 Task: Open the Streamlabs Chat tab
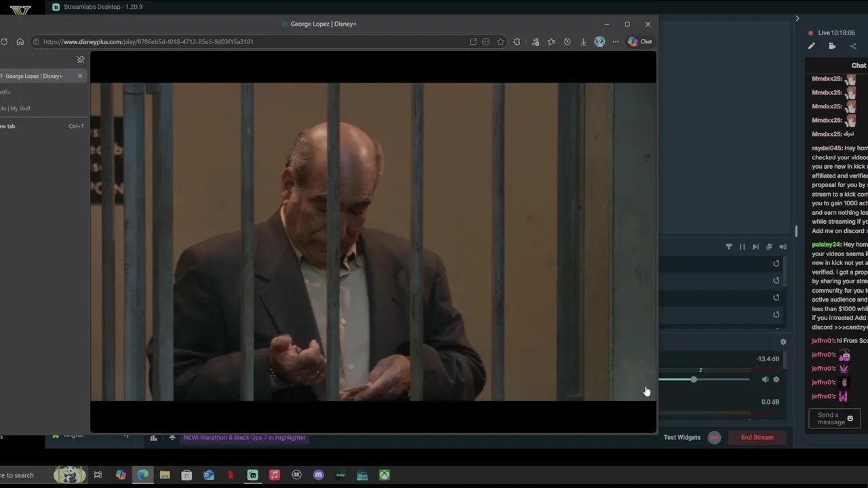[x=859, y=65]
